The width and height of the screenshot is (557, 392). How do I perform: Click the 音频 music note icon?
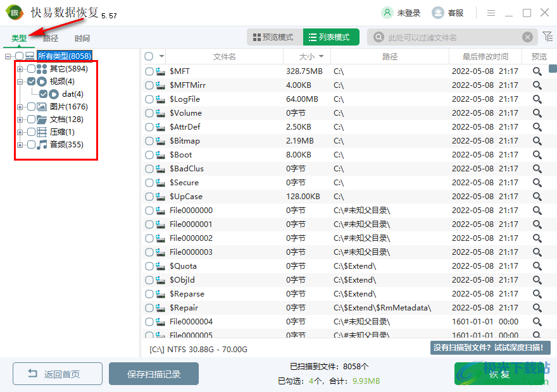(x=42, y=144)
